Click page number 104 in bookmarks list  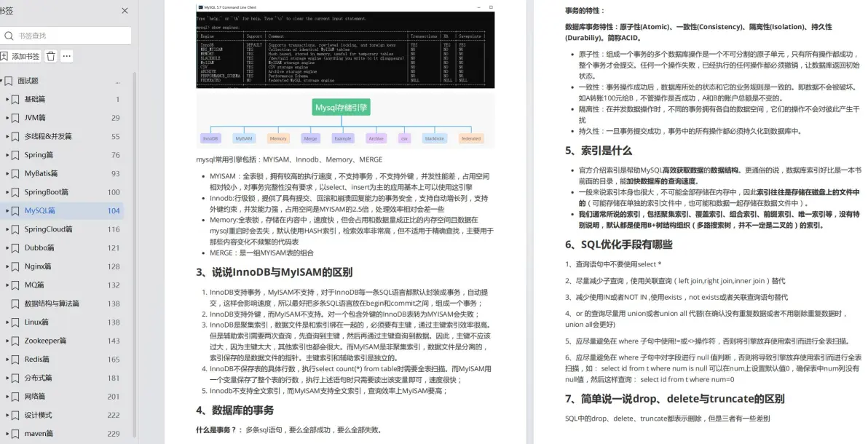(114, 211)
